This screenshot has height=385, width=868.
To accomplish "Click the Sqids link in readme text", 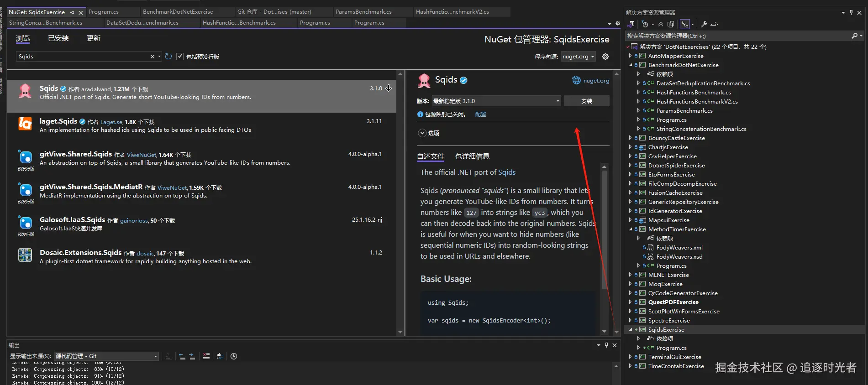I will (x=507, y=172).
